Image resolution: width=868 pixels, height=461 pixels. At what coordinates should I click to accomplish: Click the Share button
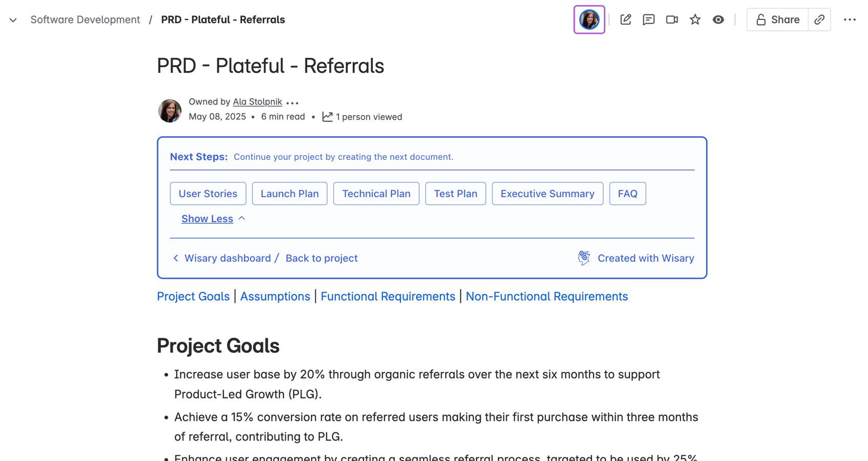[x=777, y=19]
